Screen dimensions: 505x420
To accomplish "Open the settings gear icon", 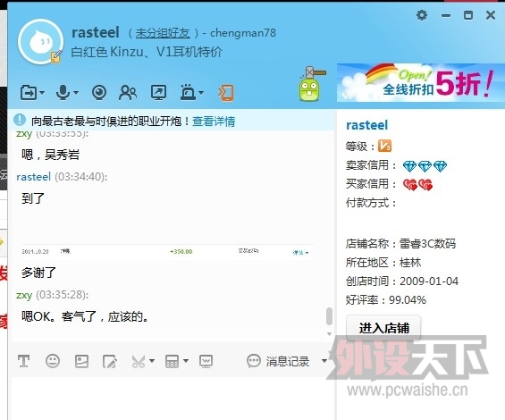I will (422, 15).
